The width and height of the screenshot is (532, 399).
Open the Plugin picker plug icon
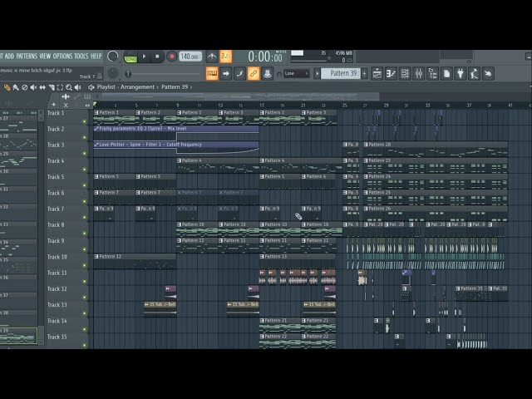coord(461,74)
